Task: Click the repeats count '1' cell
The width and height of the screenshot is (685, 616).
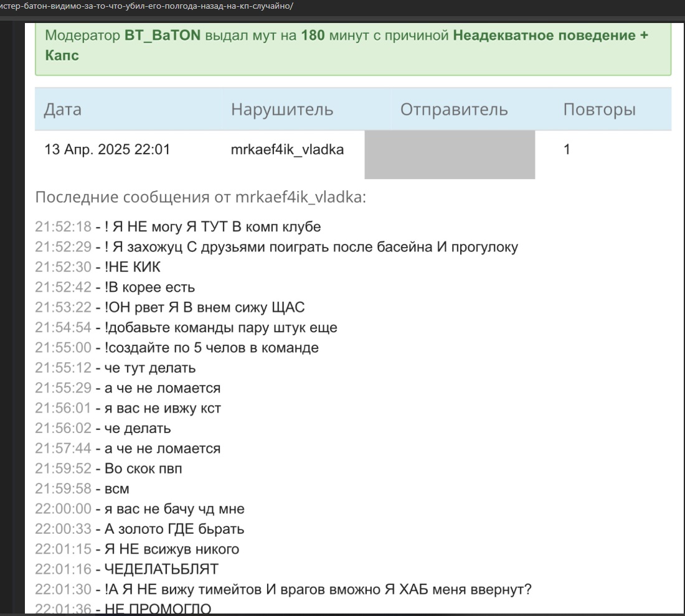Action: point(567,149)
